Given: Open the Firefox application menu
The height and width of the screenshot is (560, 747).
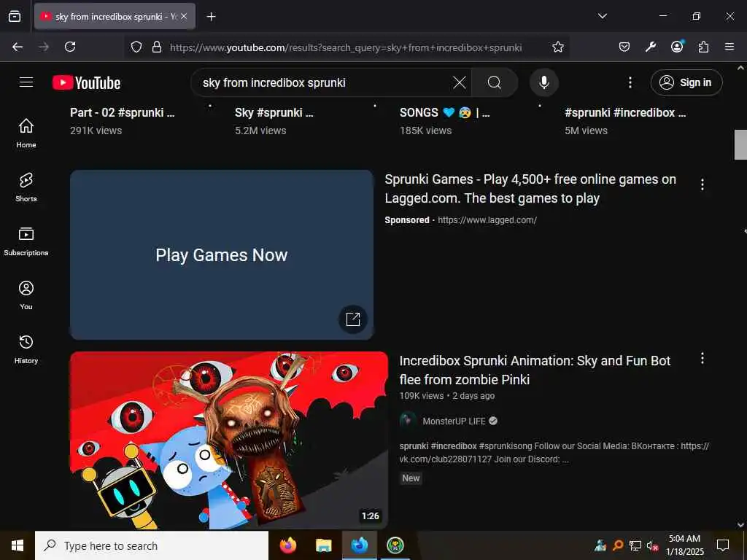Looking at the screenshot, I should (729, 47).
